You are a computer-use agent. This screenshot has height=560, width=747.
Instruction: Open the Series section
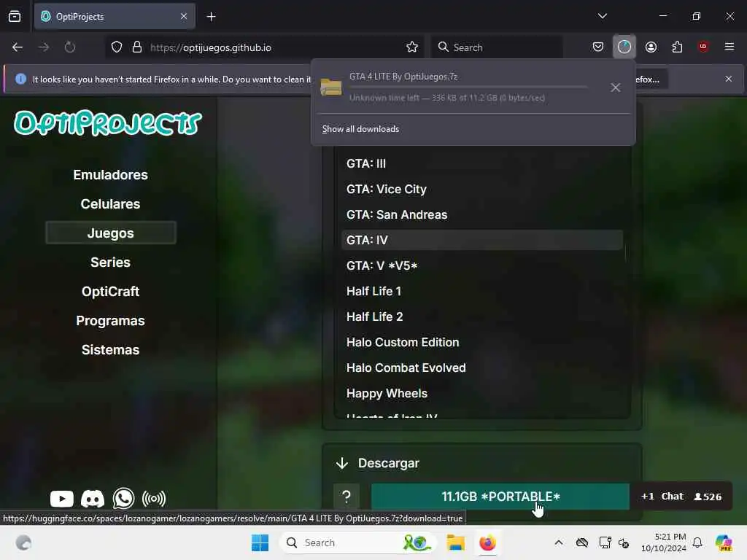tap(111, 262)
